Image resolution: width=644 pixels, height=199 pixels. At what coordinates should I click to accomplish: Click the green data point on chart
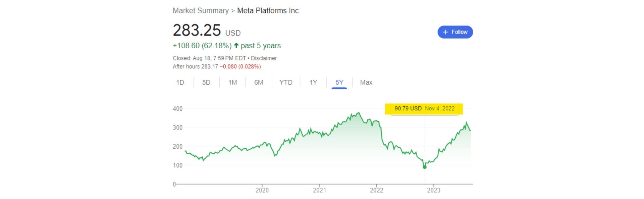pos(425,167)
